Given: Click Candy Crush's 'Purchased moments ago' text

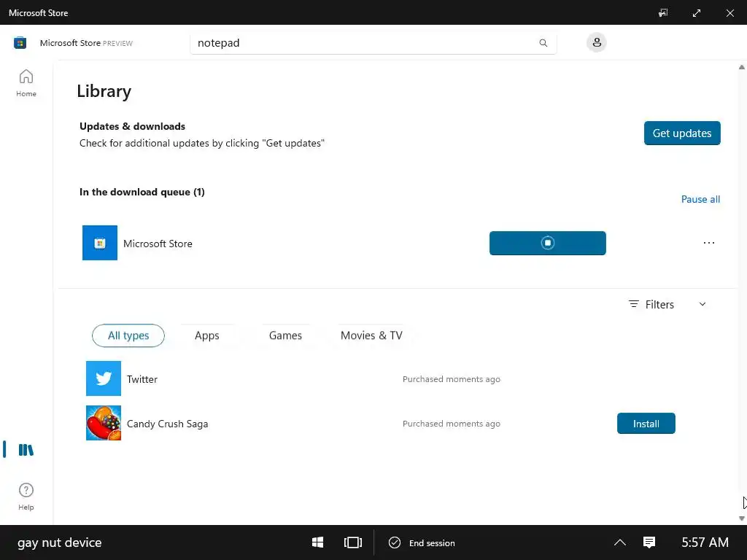Looking at the screenshot, I should coord(451,424).
